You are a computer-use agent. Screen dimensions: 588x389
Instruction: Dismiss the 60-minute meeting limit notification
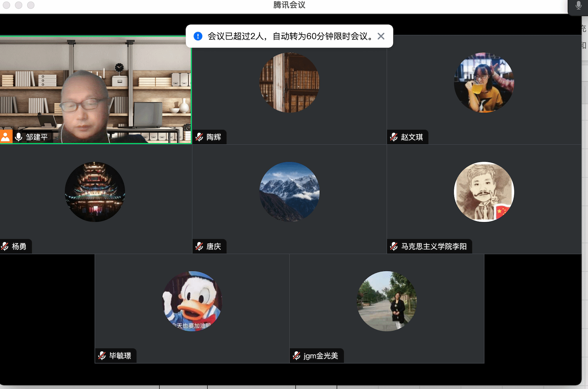pyautogui.click(x=381, y=36)
